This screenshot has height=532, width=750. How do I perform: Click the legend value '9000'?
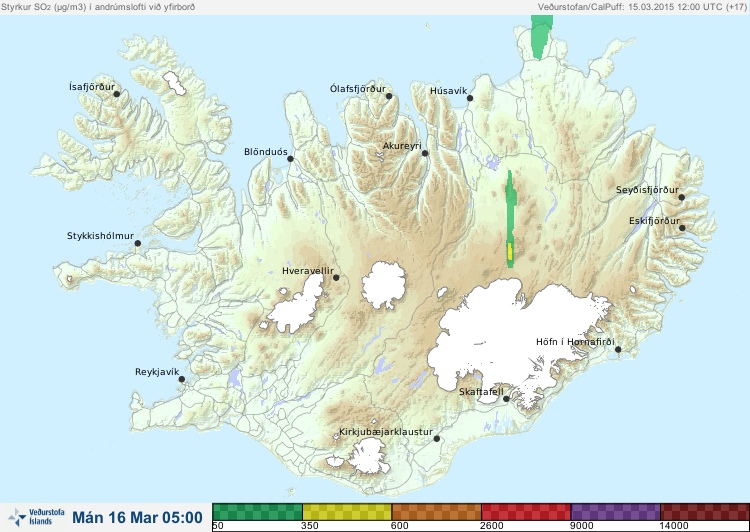[x=581, y=526]
